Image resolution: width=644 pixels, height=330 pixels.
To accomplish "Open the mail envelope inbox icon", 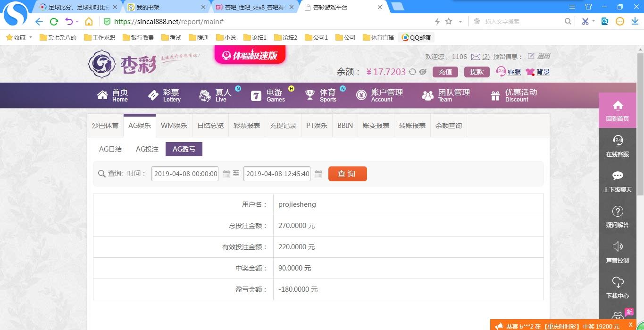I will coord(476,57).
